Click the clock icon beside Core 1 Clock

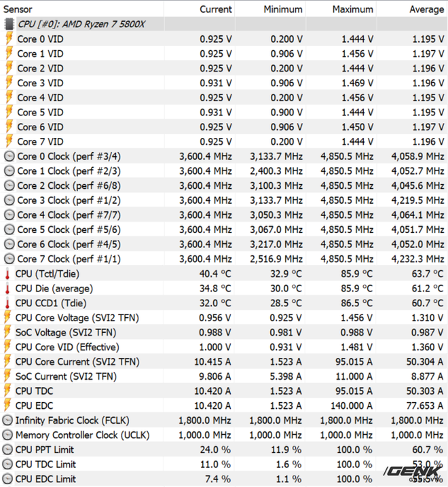coord(10,170)
